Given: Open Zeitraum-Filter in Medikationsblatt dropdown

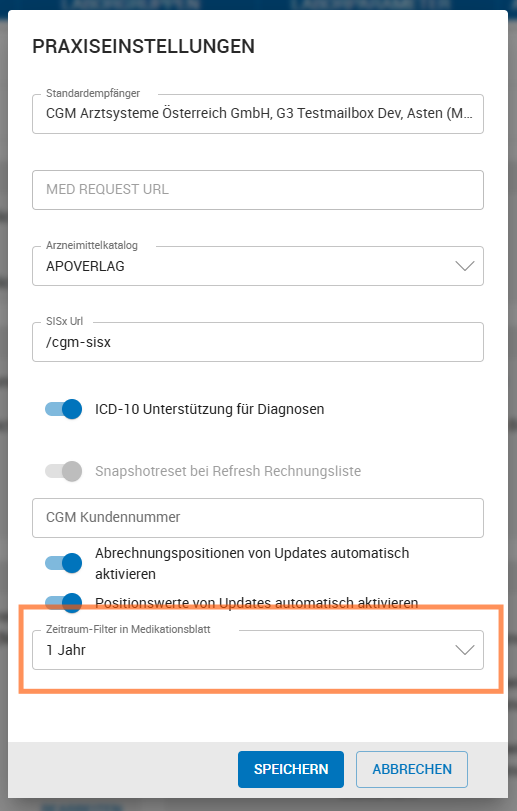Looking at the screenshot, I should coord(258,650).
